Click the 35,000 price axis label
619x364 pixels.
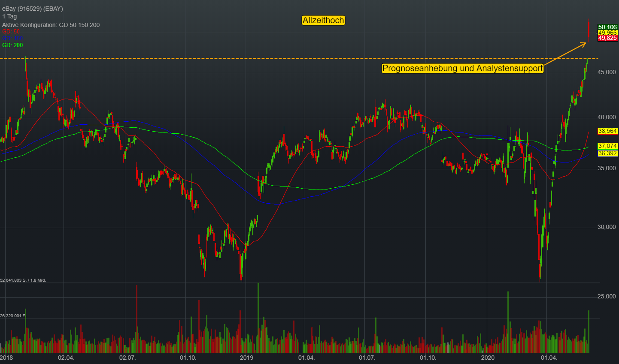pyautogui.click(x=607, y=168)
